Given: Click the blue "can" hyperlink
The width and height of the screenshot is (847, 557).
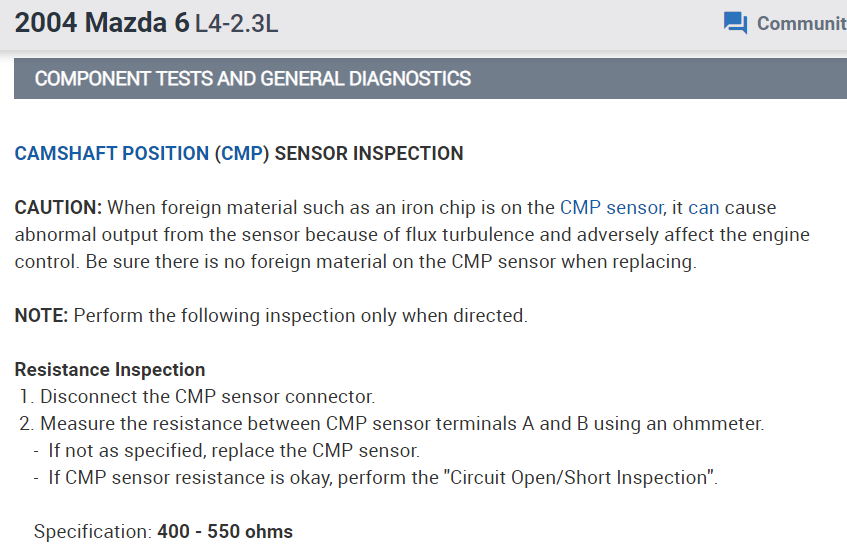Looking at the screenshot, I should point(703,208).
